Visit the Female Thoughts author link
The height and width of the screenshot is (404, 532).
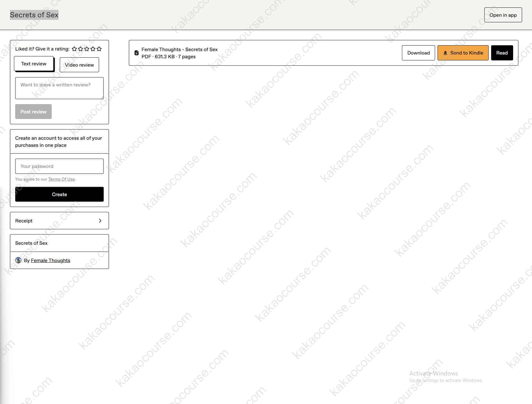[50, 261]
